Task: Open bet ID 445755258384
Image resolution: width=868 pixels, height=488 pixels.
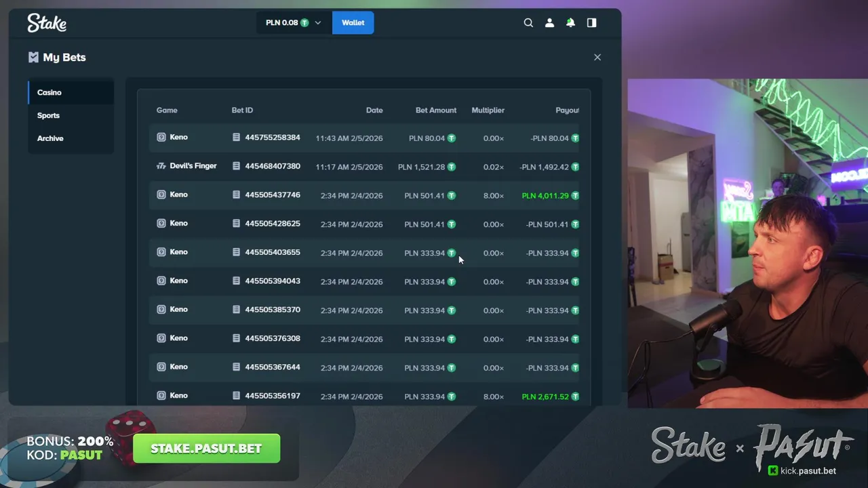Action: (x=273, y=137)
